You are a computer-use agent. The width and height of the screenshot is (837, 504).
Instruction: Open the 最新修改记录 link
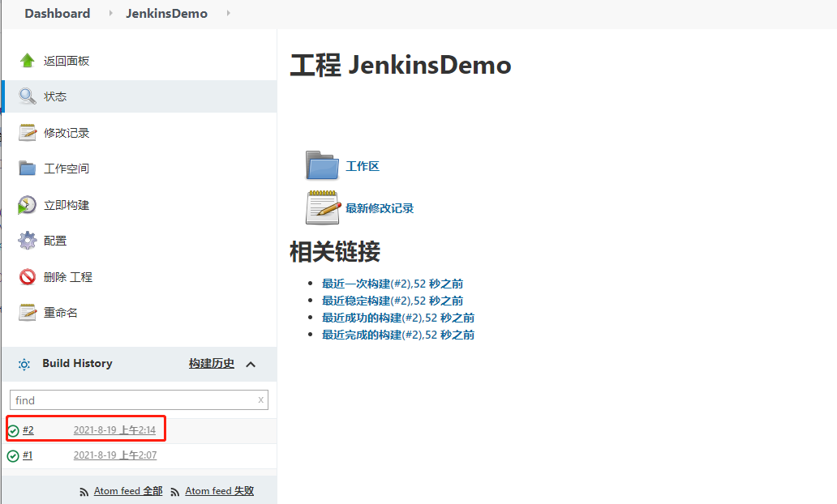click(x=380, y=208)
